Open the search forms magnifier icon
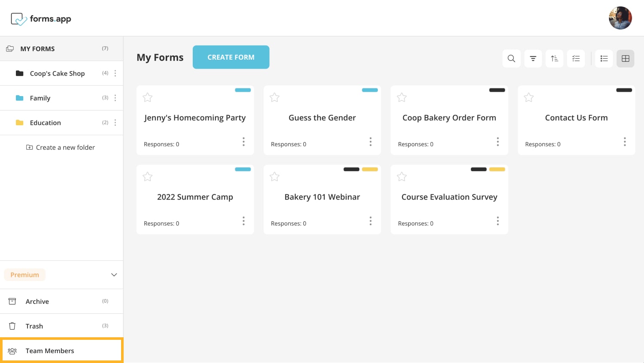The width and height of the screenshot is (644, 363). [x=511, y=59]
